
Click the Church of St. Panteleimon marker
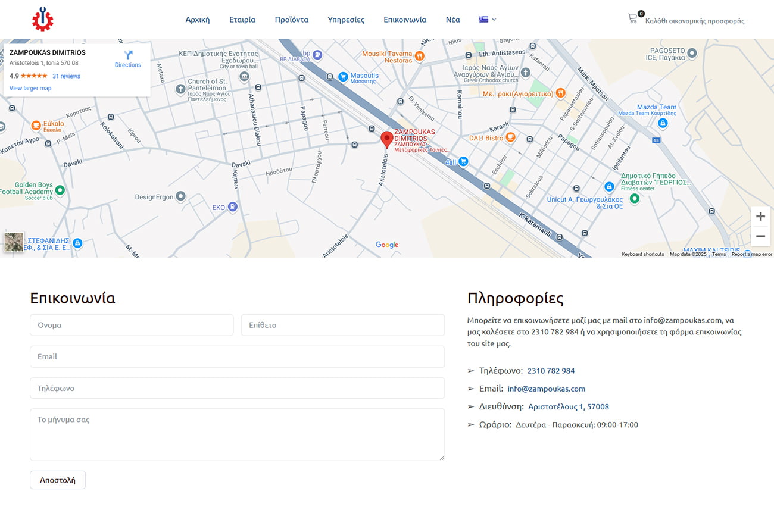[x=180, y=89]
